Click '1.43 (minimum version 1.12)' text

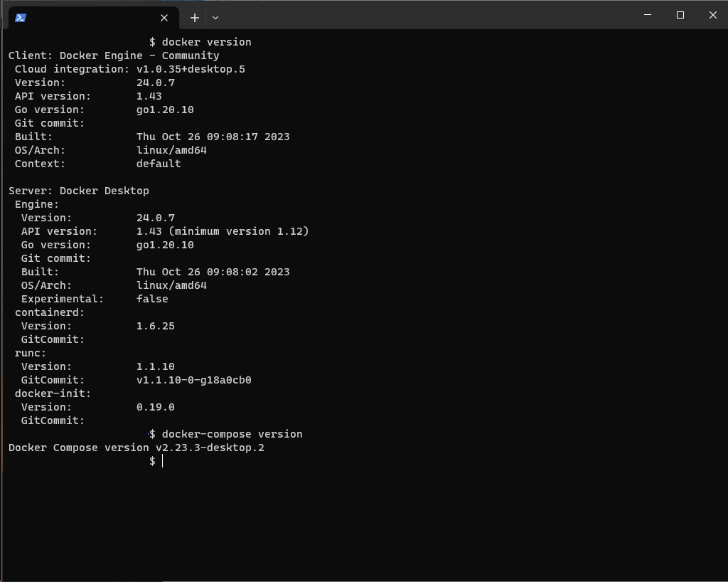223,231
